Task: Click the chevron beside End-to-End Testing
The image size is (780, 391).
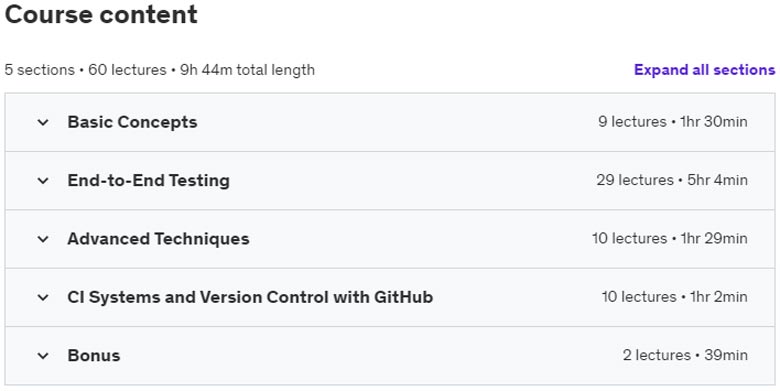Action: [43, 181]
